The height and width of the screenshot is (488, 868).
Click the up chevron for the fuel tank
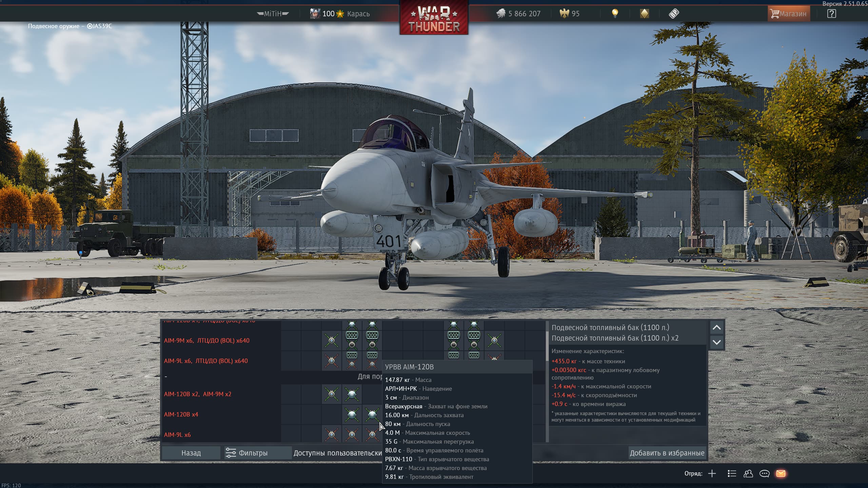(716, 328)
